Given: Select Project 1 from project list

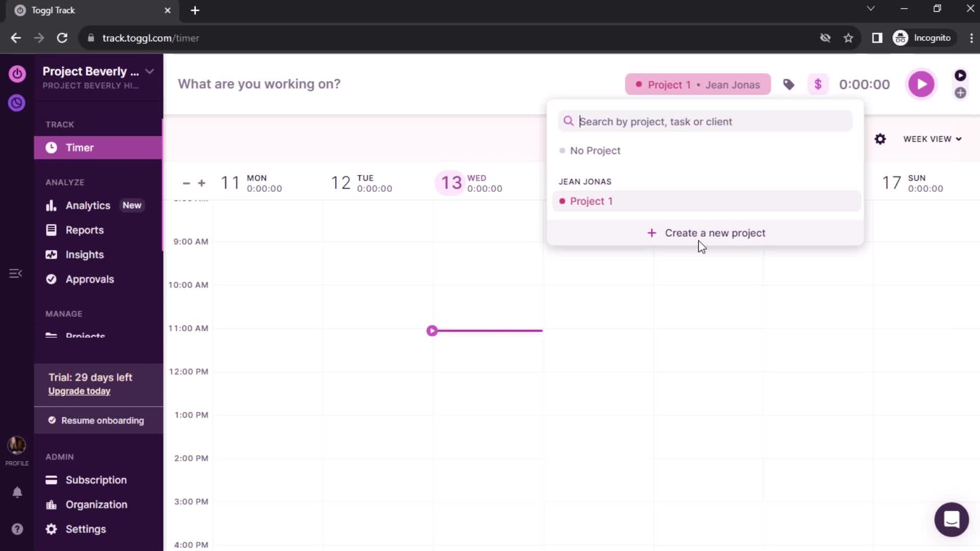Looking at the screenshot, I should click(590, 201).
